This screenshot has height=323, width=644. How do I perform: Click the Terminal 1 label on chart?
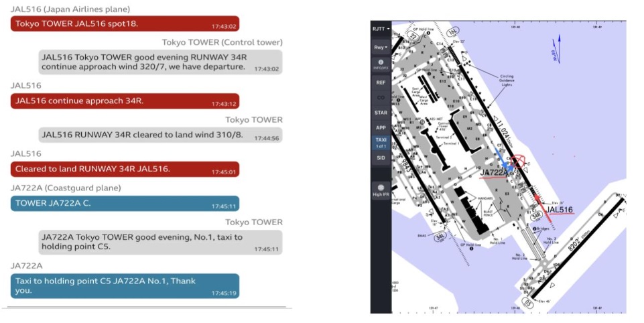452,144
